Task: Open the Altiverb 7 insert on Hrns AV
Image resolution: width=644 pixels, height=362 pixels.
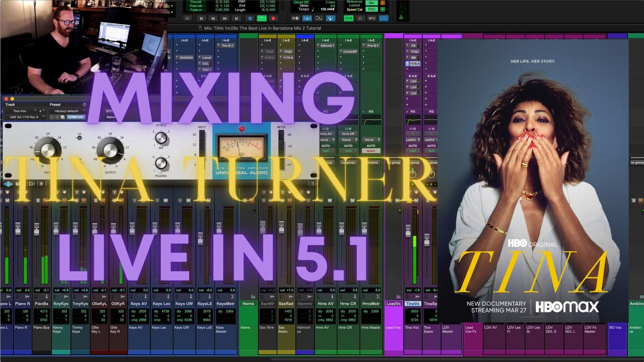Action: pyautogui.click(x=326, y=46)
